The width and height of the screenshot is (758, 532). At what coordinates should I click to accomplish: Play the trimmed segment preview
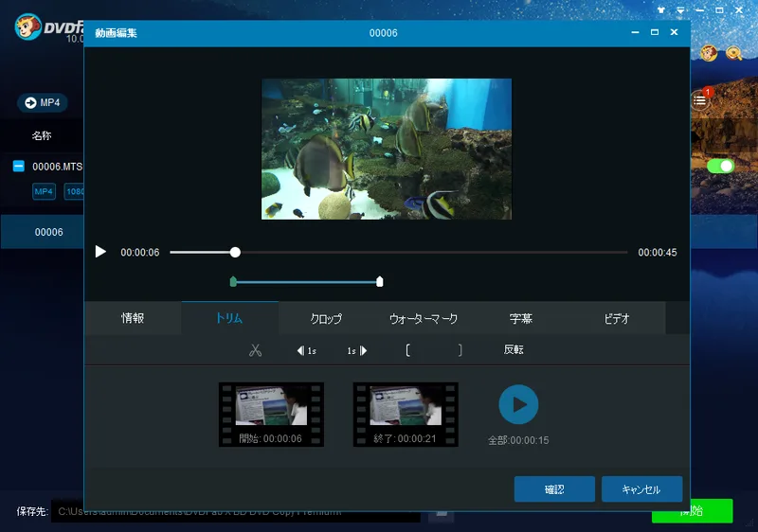518,404
